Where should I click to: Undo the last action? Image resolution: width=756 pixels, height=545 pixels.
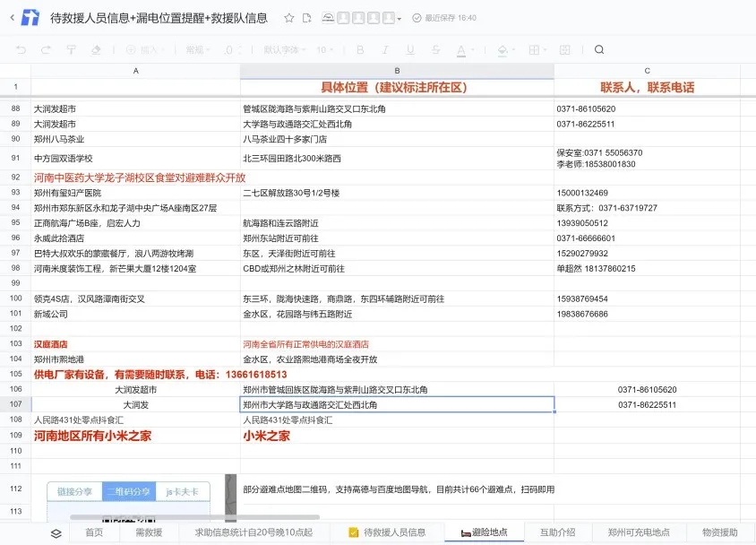(21, 49)
